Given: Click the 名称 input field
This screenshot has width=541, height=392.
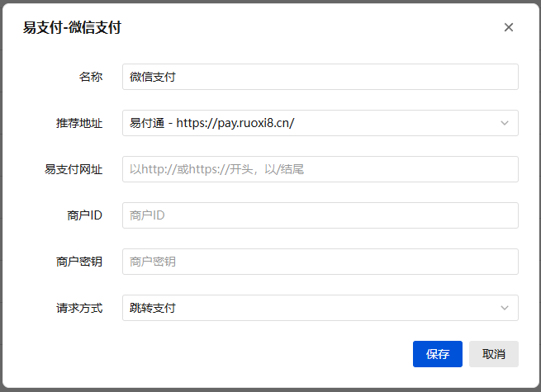Looking at the screenshot, I should point(320,77).
